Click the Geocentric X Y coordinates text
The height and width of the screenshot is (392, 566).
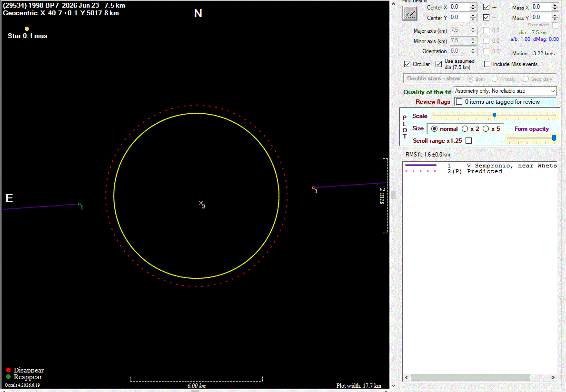[x=60, y=13]
